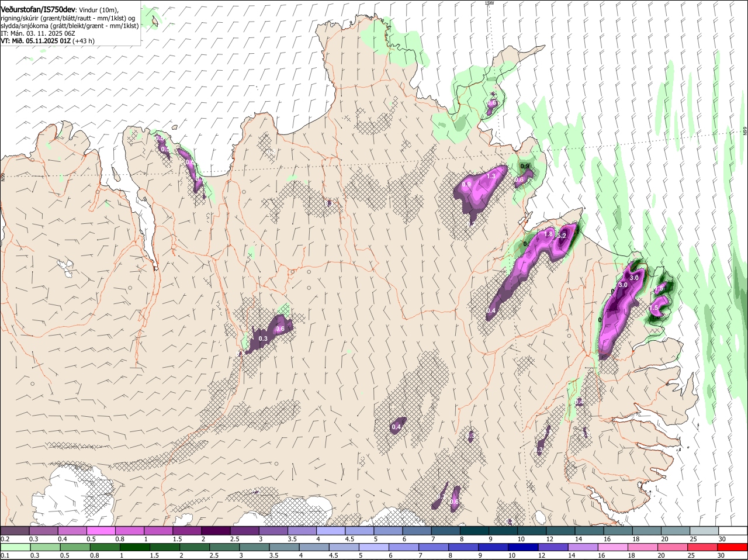Click the pink bottom swatch between 18 and 20
Image resolution: width=748 pixels, height=560 pixels.
tap(643, 547)
